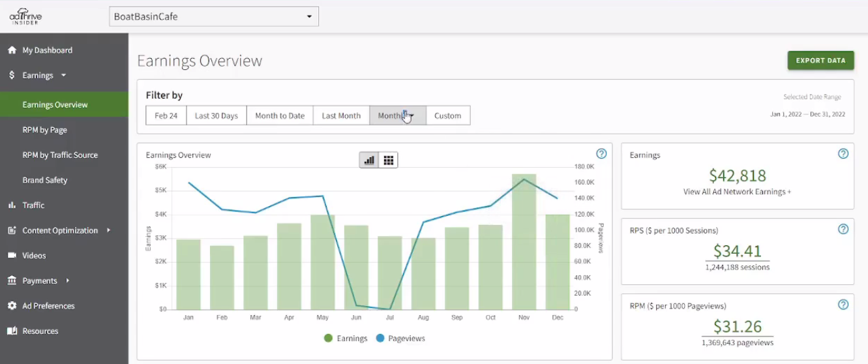Select Earnings Overview in sidebar
Image resolution: width=868 pixels, height=364 pixels.
64,104
